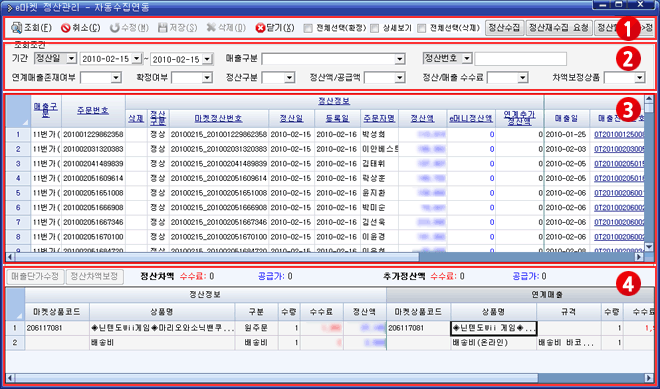Click the red 닫기(X) close toolbar icon
The height and width of the screenshot is (389, 660).
pyautogui.click(x=261, y=28)
